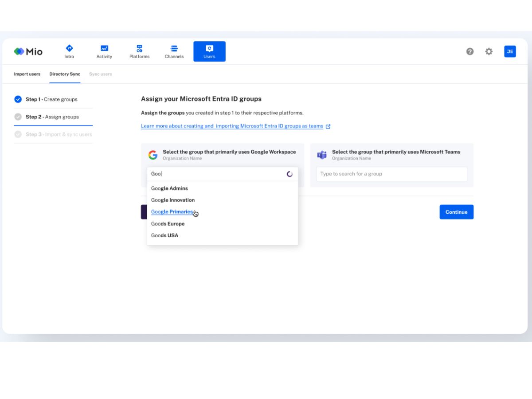Click the Mio logo
This screenshot has width=532, height=399.
[x=28, y=51]
